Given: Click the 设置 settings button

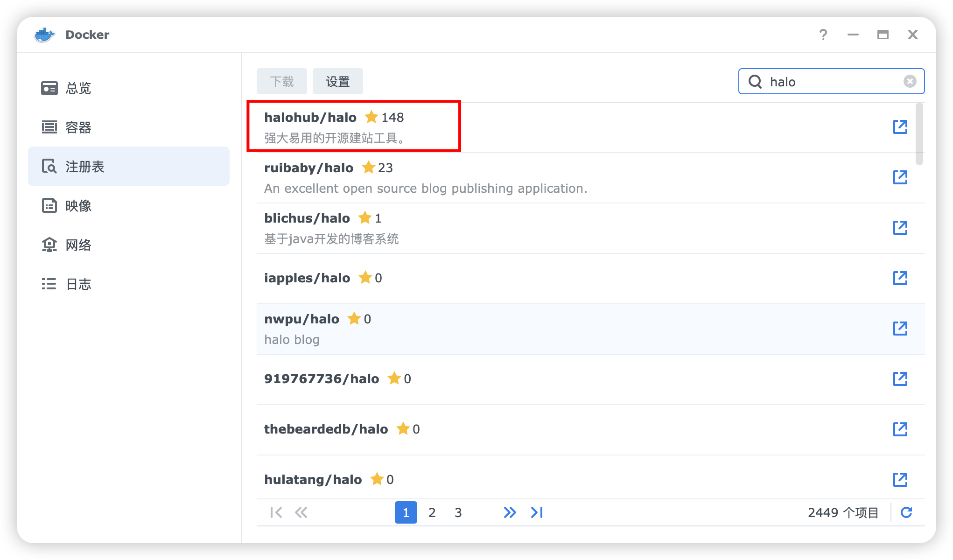Looking at the screenshot, I should (x=338, y=82).
